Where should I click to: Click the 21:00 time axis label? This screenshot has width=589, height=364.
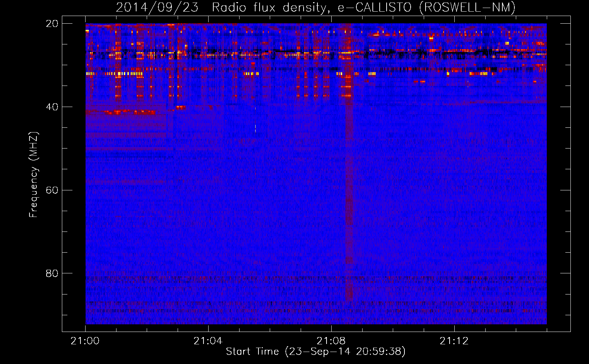(x=85, y=341)
